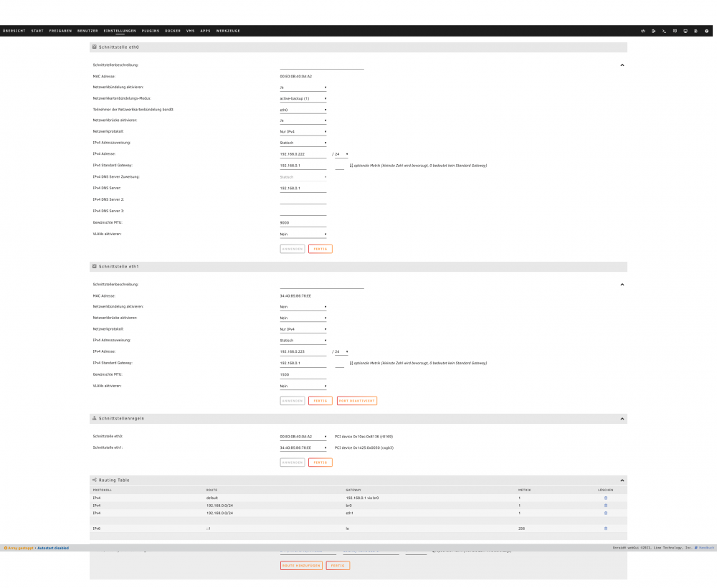Viewport: 717px width, 588px height.
Task: Open eth1 Netzwerkbündelung aktivieren dropdown
Action: [x=303, y=307]
